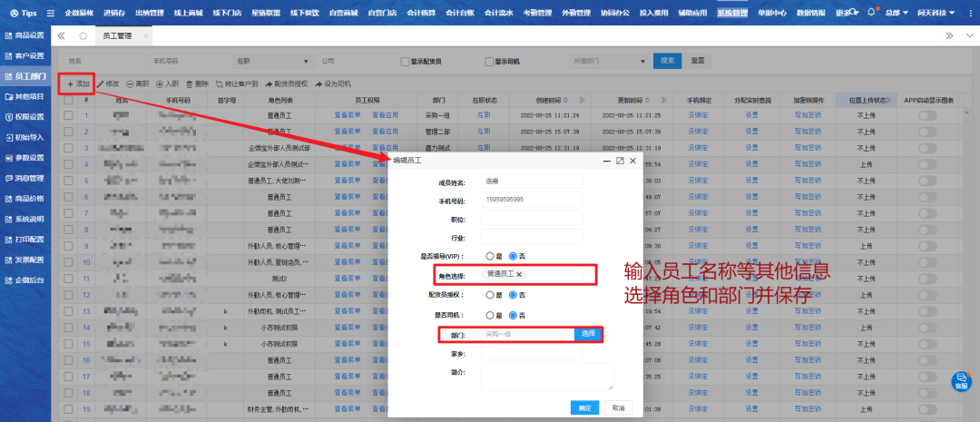Toggle the APP启动显示图表 switch in row one
The height and width of the screenshot is (422, 980).
(927, 115)
